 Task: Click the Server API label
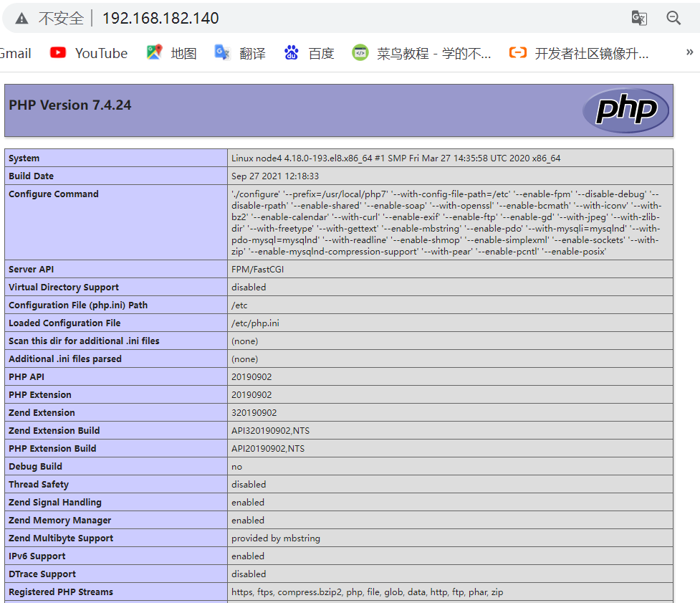pyautogui.click(x=32, y=270)
